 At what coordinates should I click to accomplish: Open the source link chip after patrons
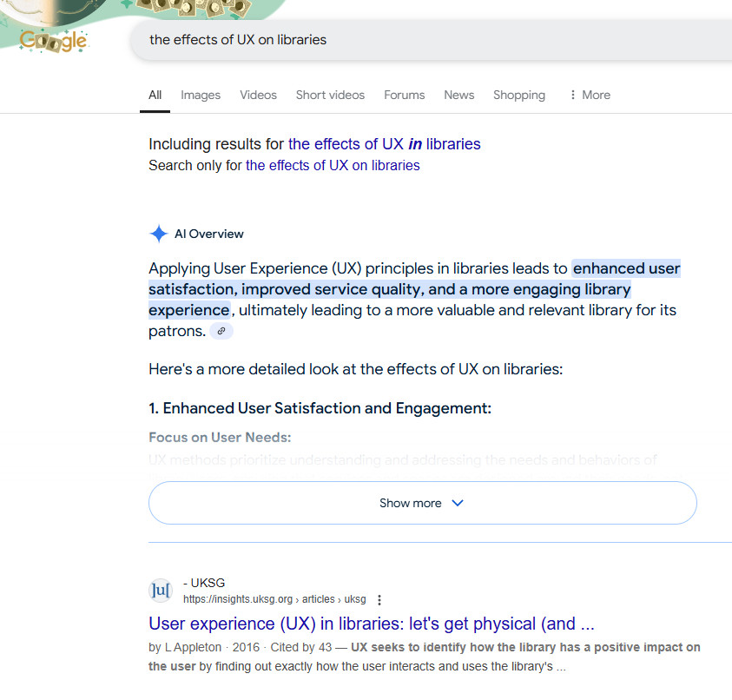pos(221,331)
